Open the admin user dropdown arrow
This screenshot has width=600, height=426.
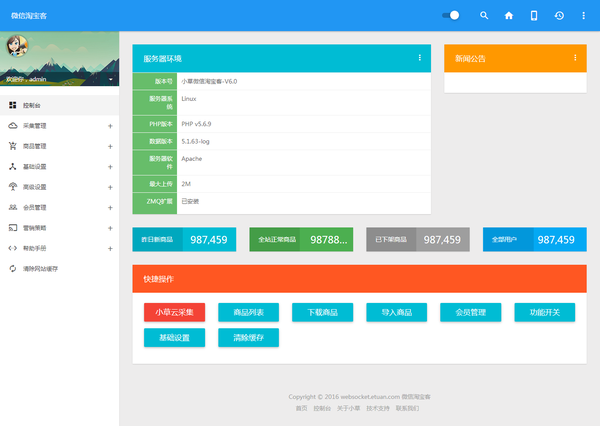pos(110,78)
